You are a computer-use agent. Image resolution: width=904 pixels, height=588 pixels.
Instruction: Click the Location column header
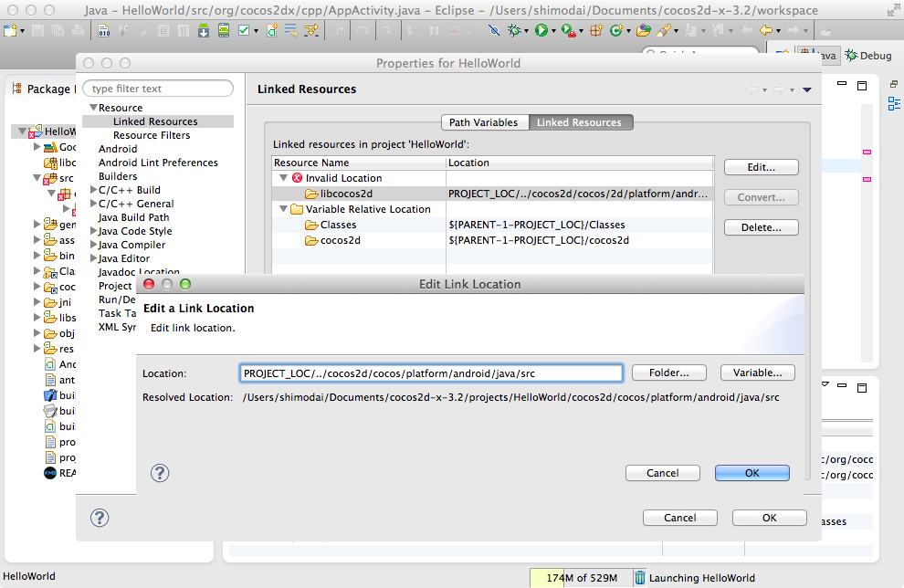click(580, 163)
